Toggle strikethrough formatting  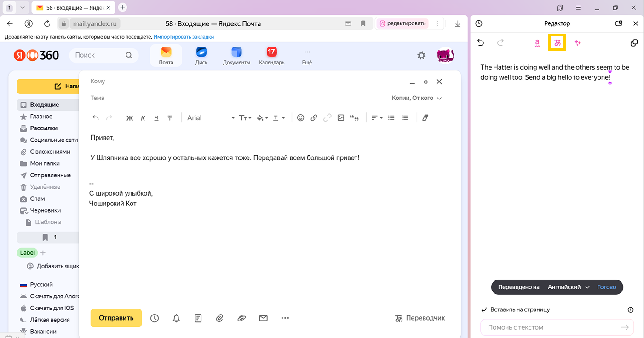170,118
